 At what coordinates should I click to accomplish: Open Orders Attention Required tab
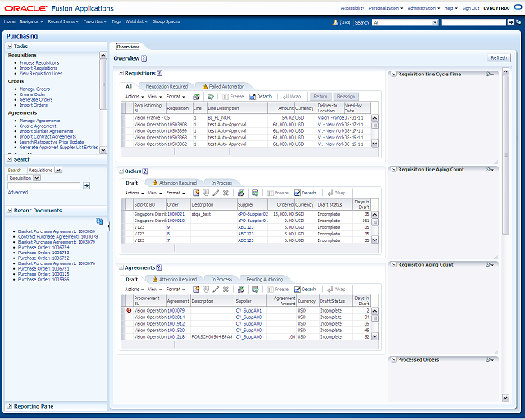(175, 183)
